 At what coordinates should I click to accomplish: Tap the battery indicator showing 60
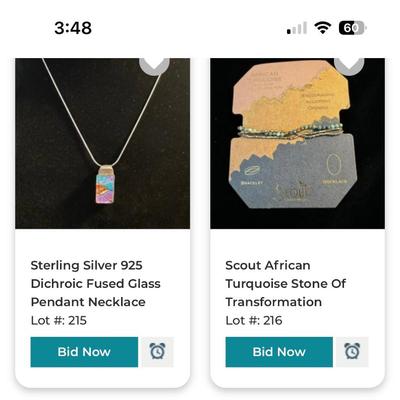(x=352, y=28)
